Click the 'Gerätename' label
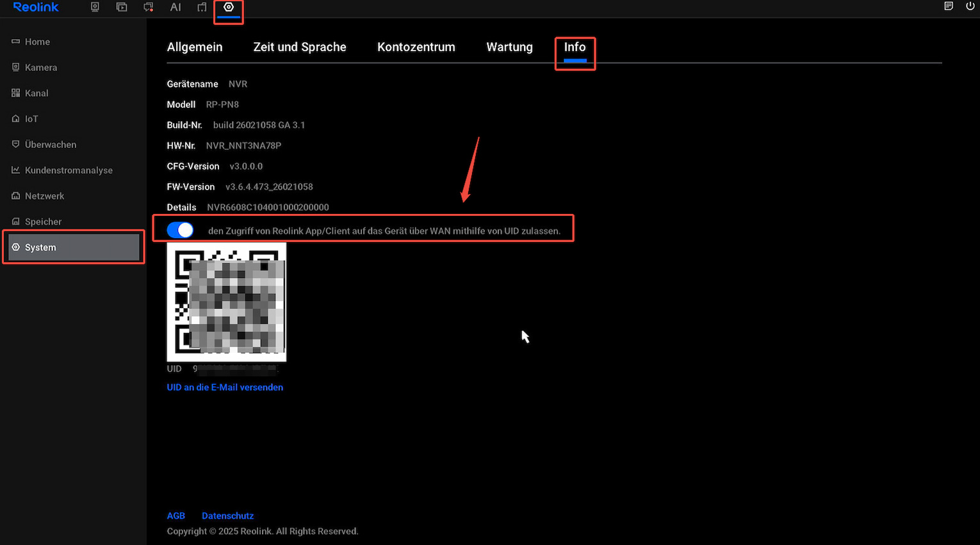This screenshot has width=980, height=545. coord(192,84)
